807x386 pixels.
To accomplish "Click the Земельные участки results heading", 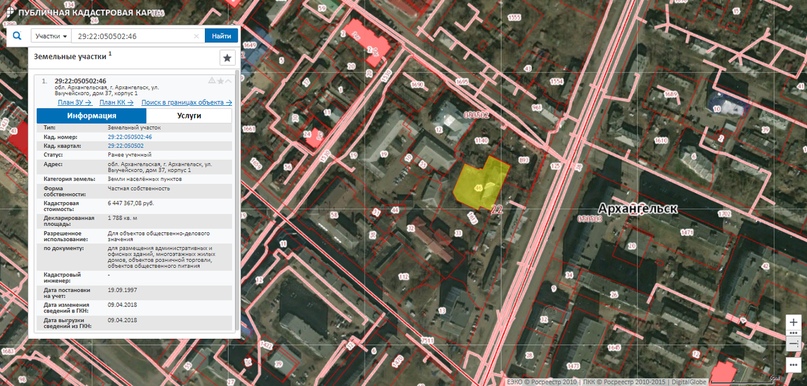I will tap(70, 57).
